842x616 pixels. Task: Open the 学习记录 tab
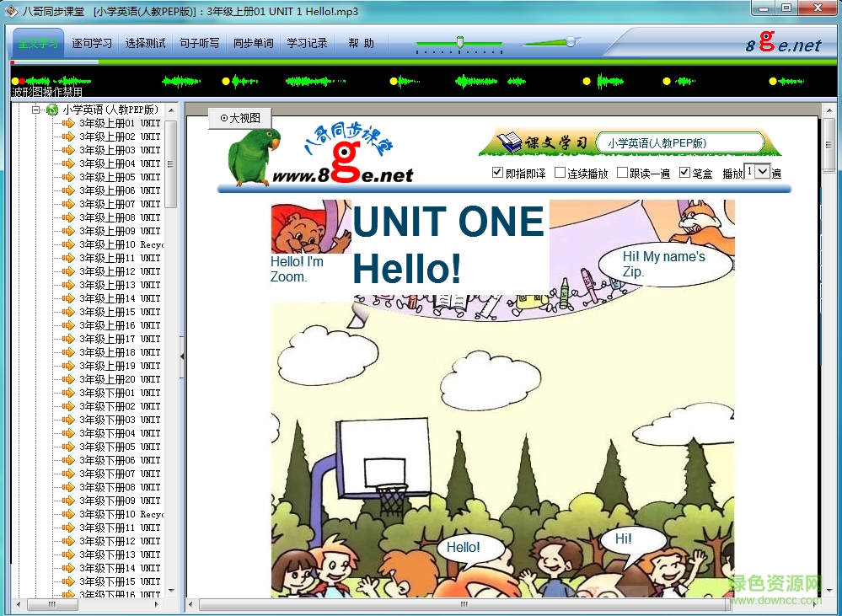click(x=307, y=44)
